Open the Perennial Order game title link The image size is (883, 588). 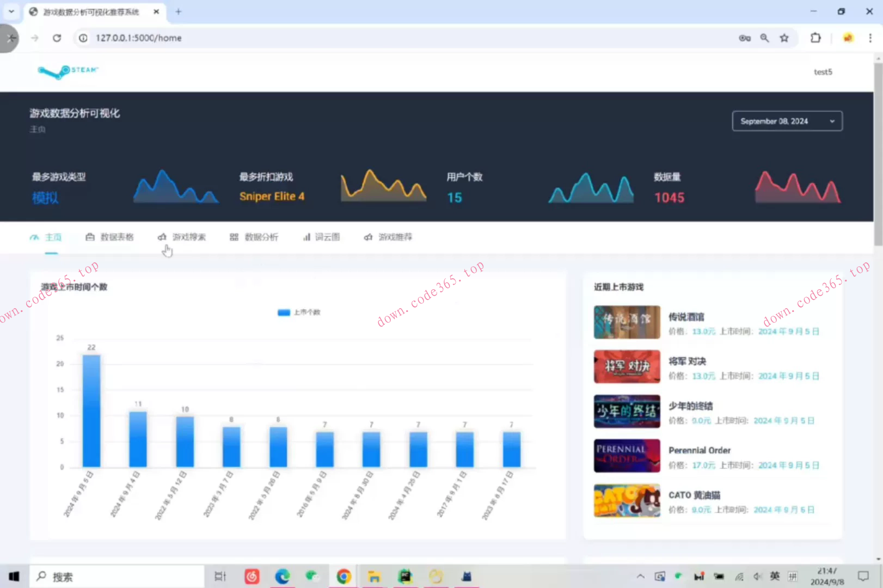700,451
